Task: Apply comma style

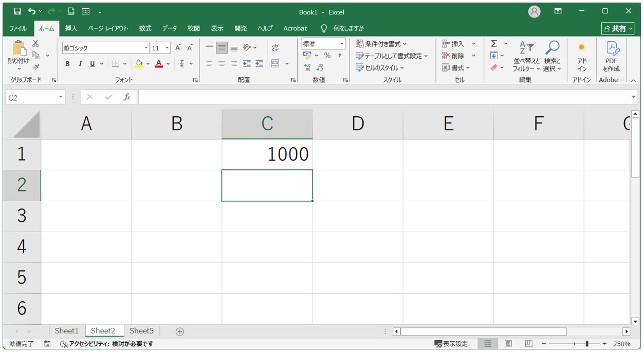Action: (340, 56)
